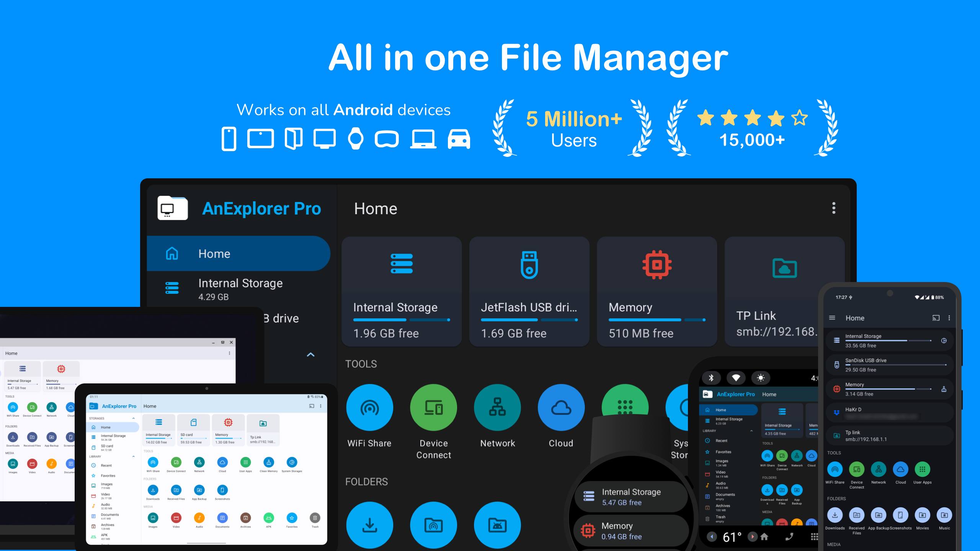Toggle brightness on the car display
This screenshot has width=980, height=551.
pyautogui.click(x=761, y=378)
